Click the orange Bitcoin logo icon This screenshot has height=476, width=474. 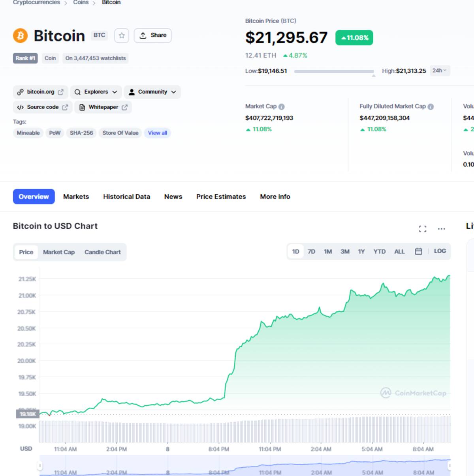[x=21, y=36]
